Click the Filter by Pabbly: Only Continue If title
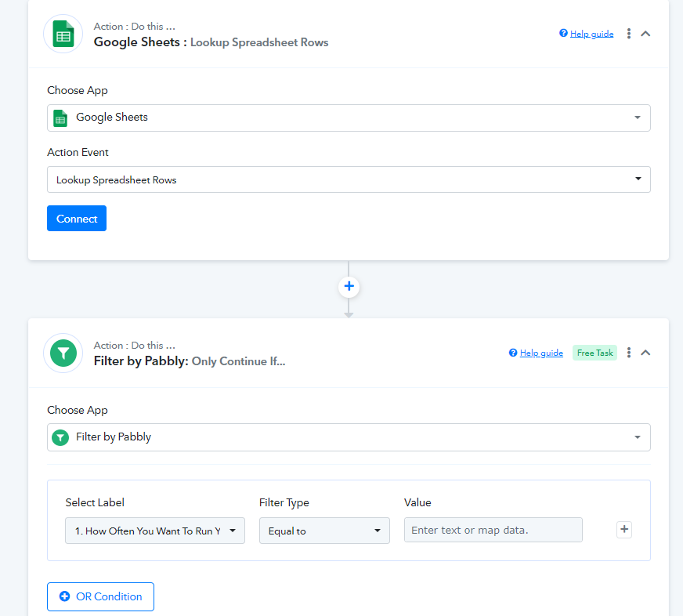The image size is (683, 616). 190,361
